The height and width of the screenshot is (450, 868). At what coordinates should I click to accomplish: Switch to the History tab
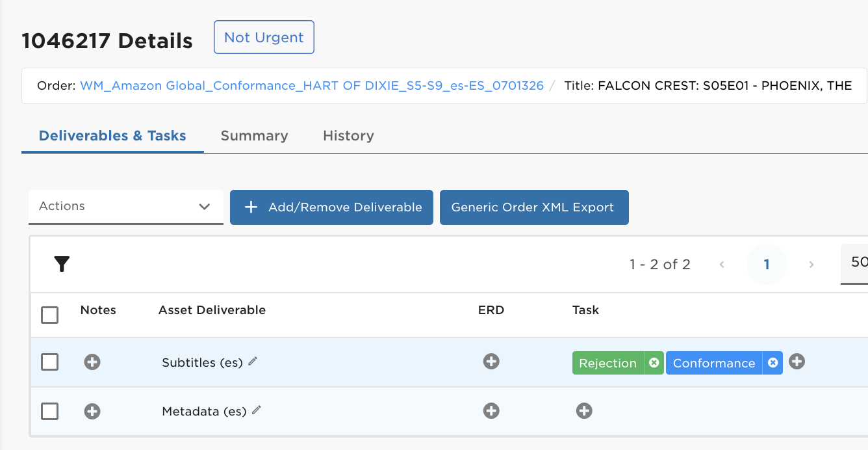348,135
